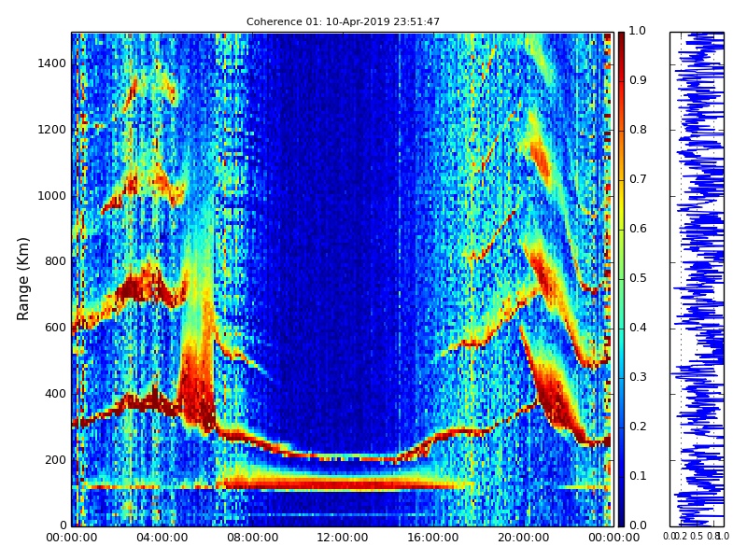This screenshot has height=560, width=747.
Task: Click the 200 range tick label
Action: point(55,460)
